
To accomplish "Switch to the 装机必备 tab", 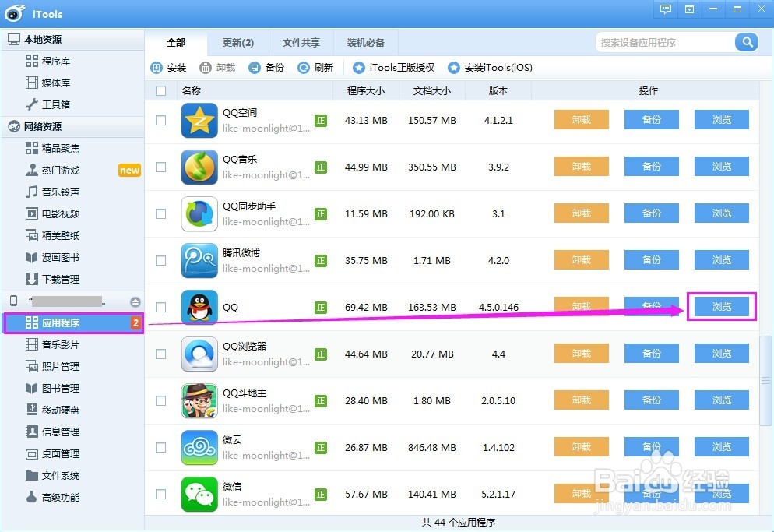I will point(366,43).
